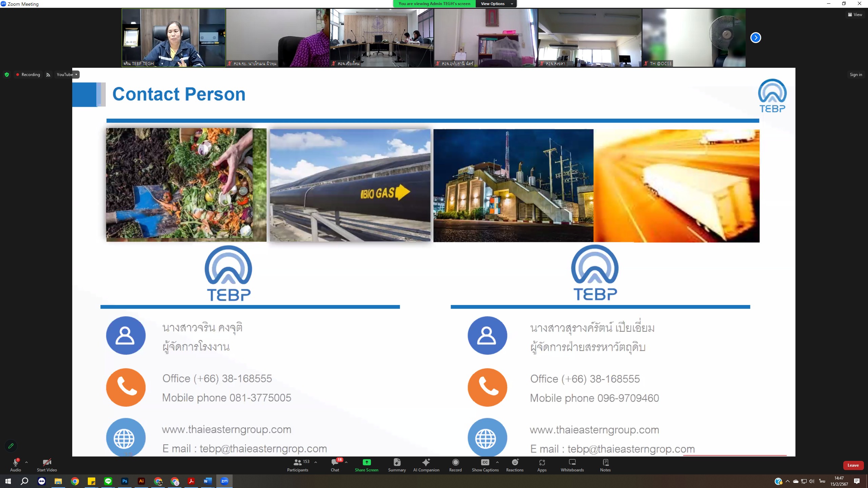Image resolution: width=868 pixels, height=488 pixels.
Task: Open the Participants panel
Action: point(298,465)
